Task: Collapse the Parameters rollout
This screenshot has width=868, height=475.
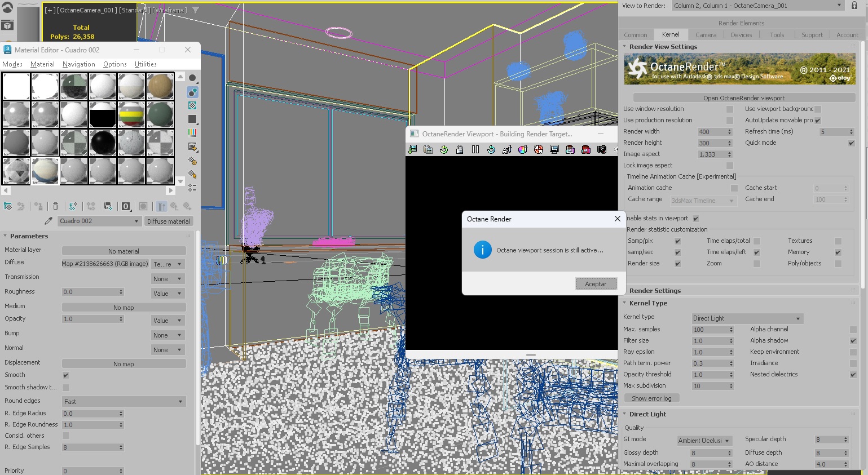Action: [x=29, y=236]
